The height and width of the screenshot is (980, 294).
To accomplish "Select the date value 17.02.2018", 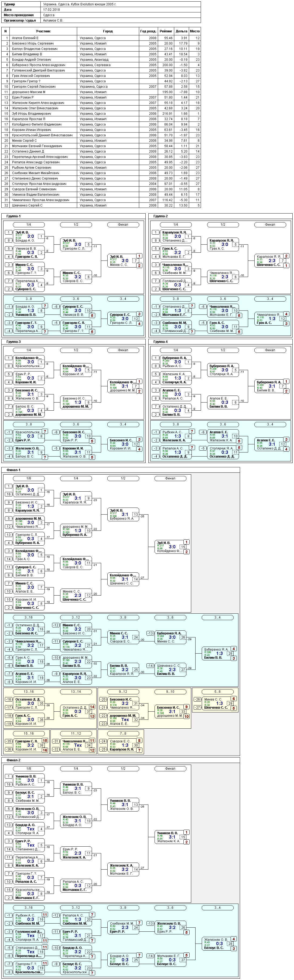I will (x=51, y=9).
